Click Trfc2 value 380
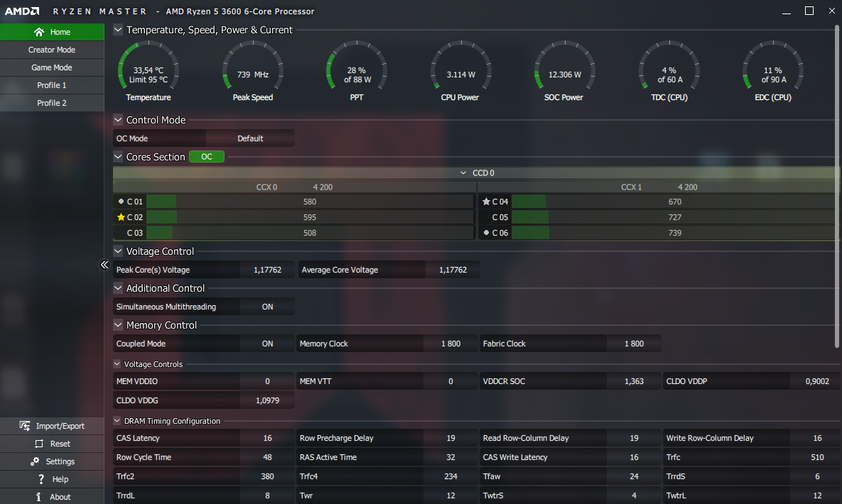The image size is (842, 504). 267,476
